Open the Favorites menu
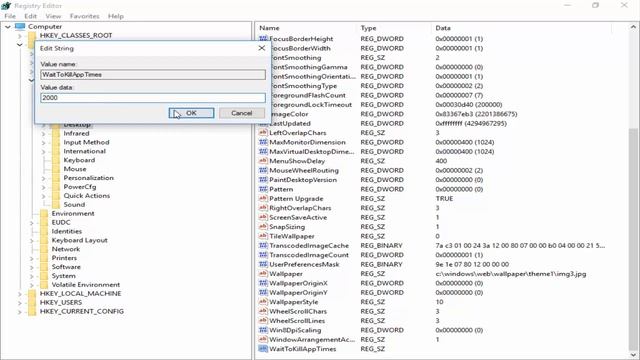The image size is (640, 360). [84, 16]
